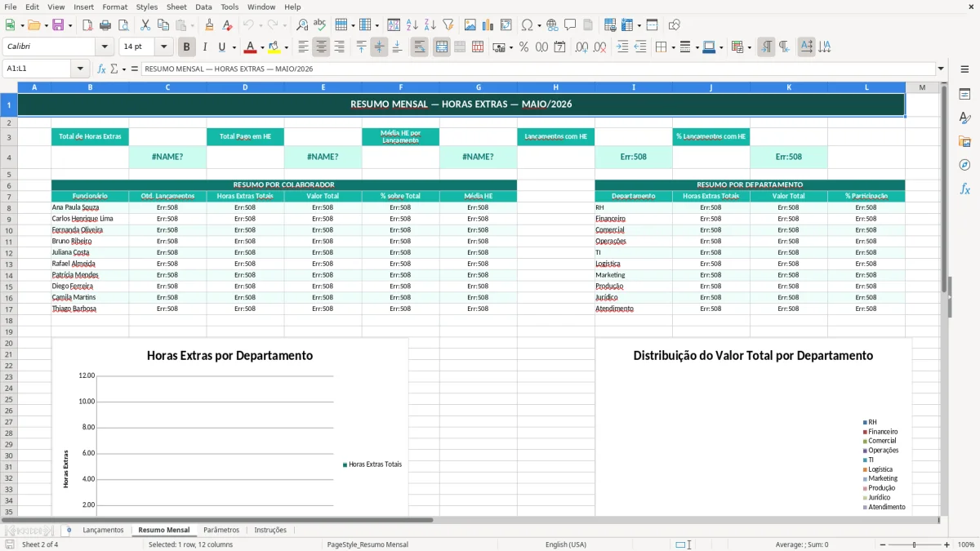Screen dimensions: 980x551
Task: Toggle Wrap Text
Action: pyautogui.click(x=420, y=47)
